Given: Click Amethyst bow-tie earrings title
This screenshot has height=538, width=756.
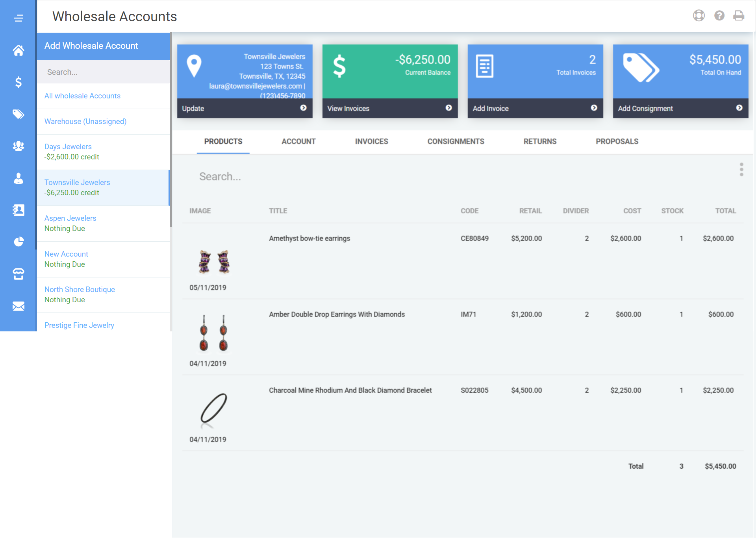Looking at the screenshot, I should [x=309, y=238].
